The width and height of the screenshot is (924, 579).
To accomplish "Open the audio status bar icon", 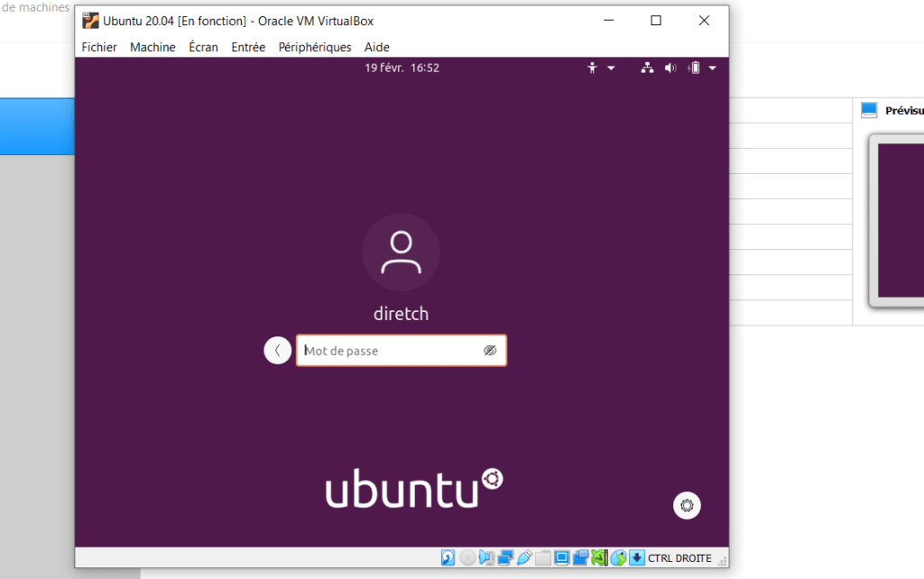I will tap(486, 557).
